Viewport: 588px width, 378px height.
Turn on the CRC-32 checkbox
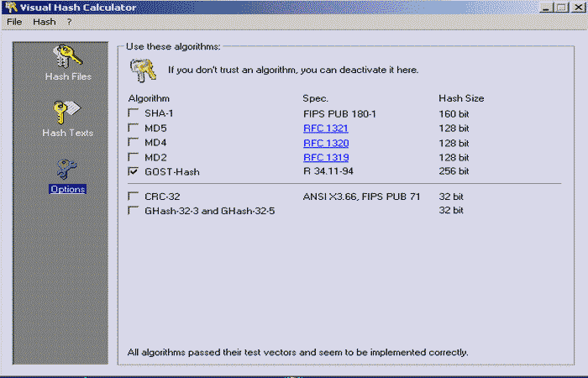point(133,197)
